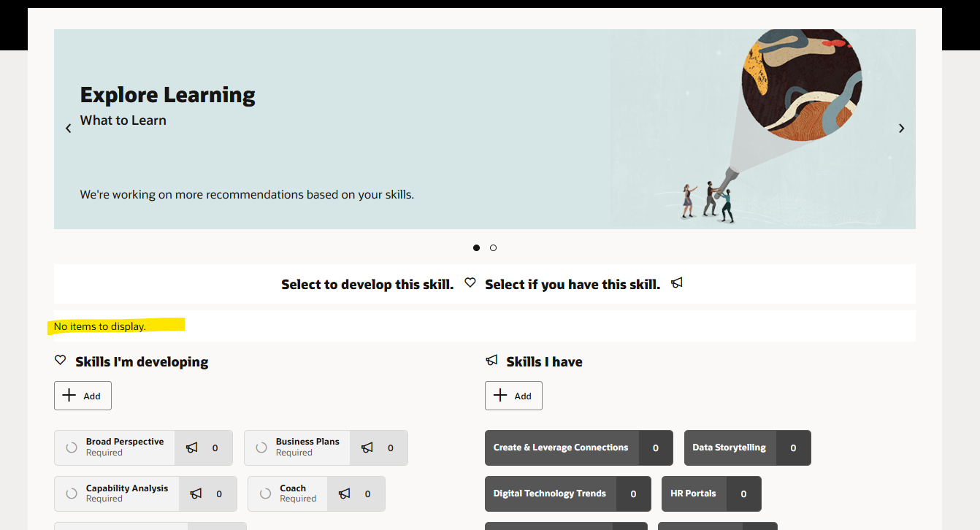980x530 pixels.
Task: Toggle the circle on Broad Perspective skill
Action: pos(72,448)
